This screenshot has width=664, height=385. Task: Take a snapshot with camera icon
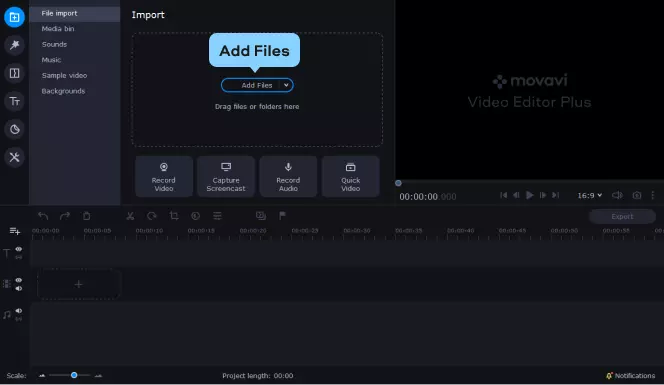click(x=637, y=195)
